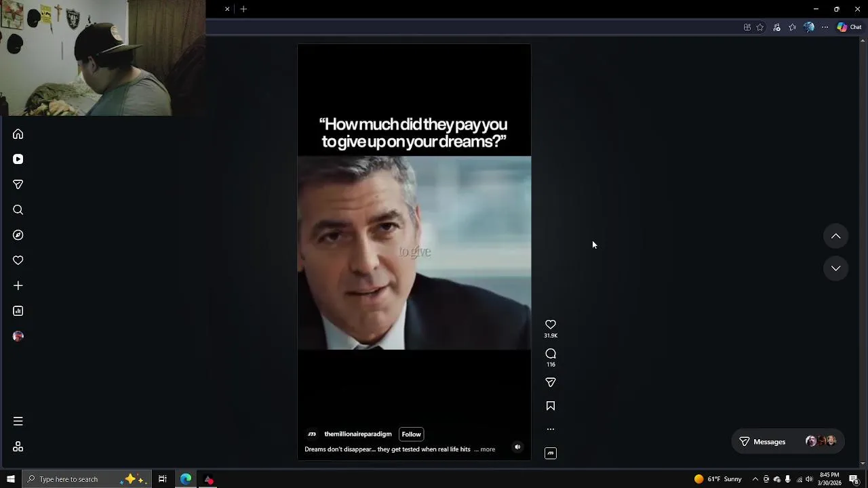Click the 31.9K likes count
Viewport: 868px width, 488px height.
point(551,335)
